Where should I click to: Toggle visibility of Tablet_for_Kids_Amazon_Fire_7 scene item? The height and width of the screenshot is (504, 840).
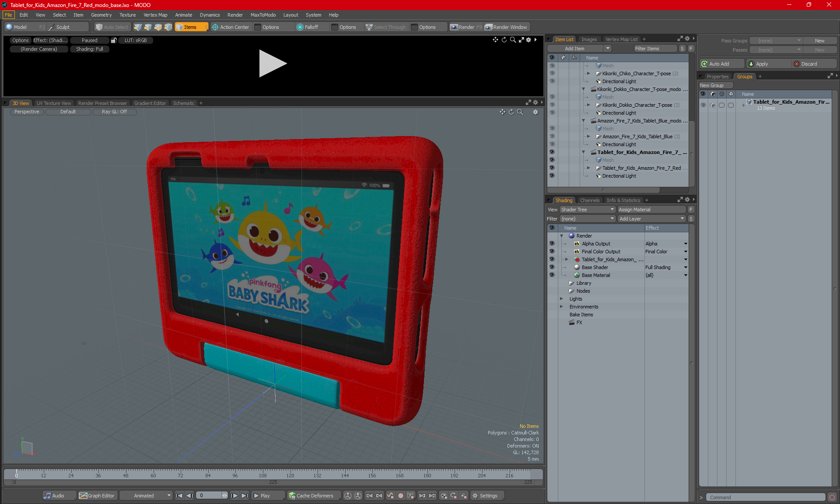point(552,152)
